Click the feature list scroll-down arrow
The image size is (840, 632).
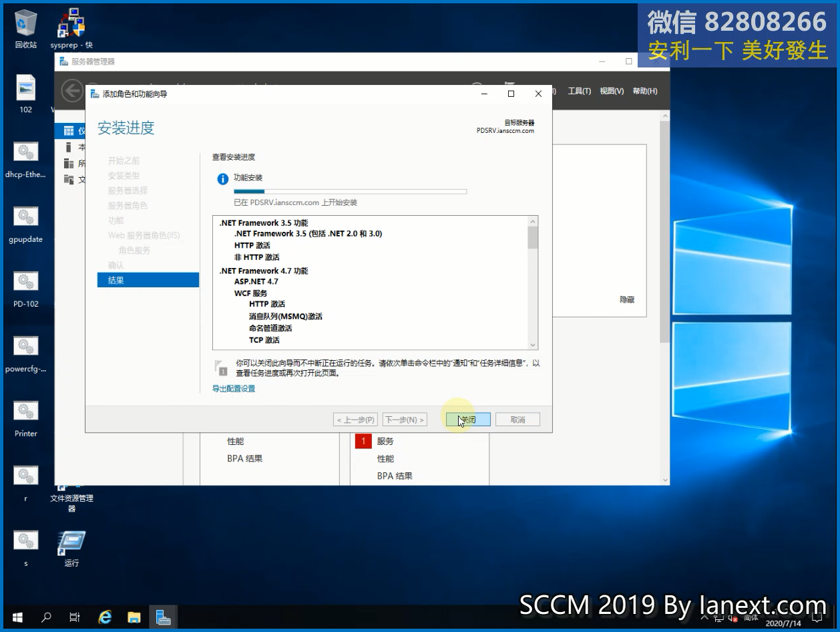(533, 344)
